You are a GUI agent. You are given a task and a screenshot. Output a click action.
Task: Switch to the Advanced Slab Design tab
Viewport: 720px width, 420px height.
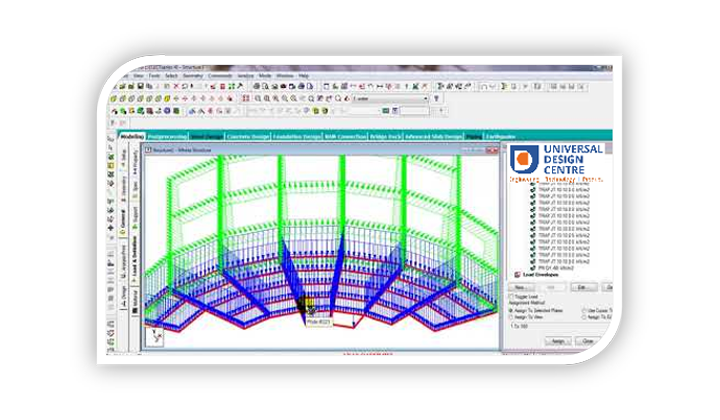click(x=433, y=136)
